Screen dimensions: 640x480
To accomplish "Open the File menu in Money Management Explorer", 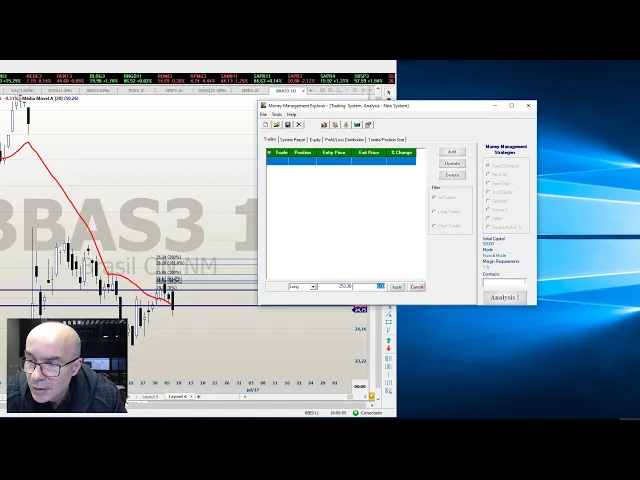I will [263, 115].
